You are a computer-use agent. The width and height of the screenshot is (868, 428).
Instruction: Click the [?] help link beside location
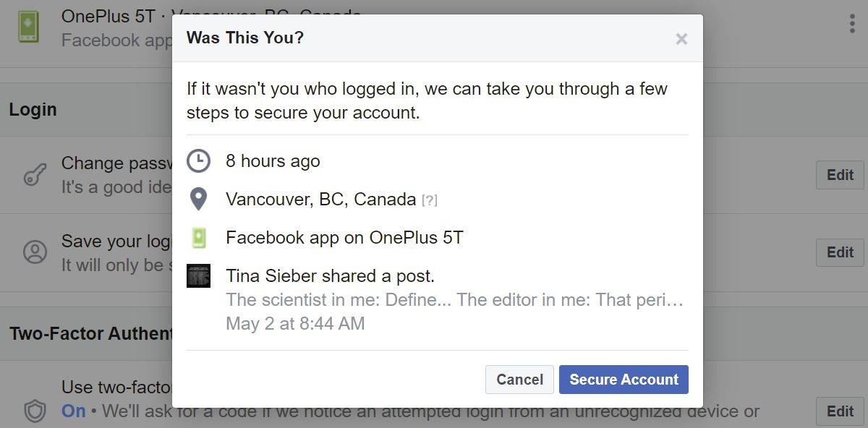pyautogui.click(x=430, y=200)
